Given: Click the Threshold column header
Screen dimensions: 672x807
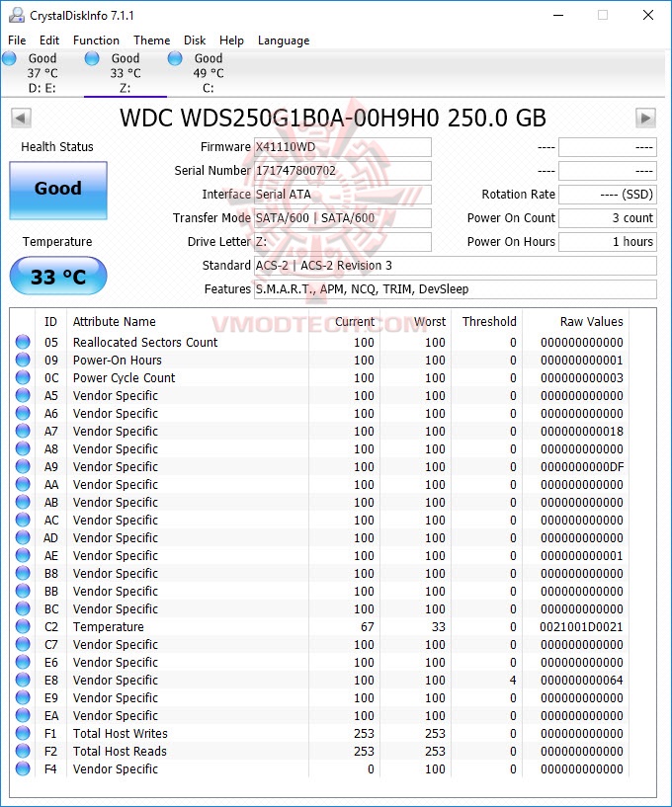Looking at the screenshot, I should click(x=489, y=322).
